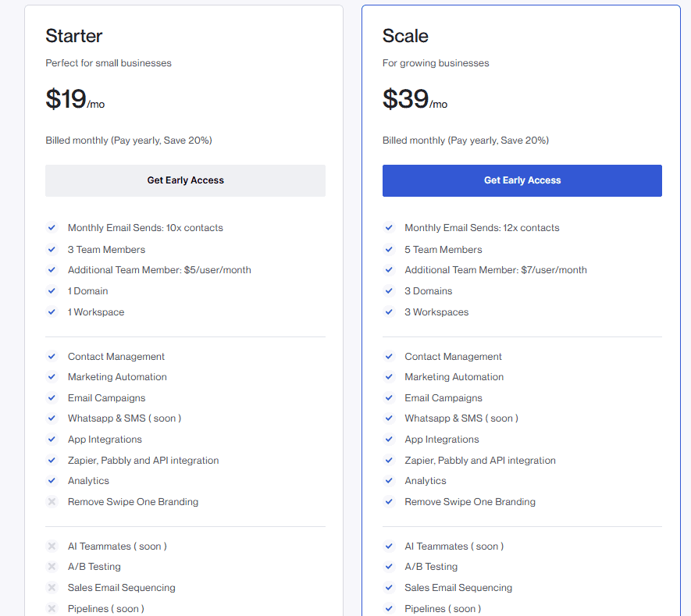Click Scale's Billed monthly (Pay yearly, Save 20%) text
The width and height of the screenshot is (691, 616).
pyautogui.click(x=465, y=141)
